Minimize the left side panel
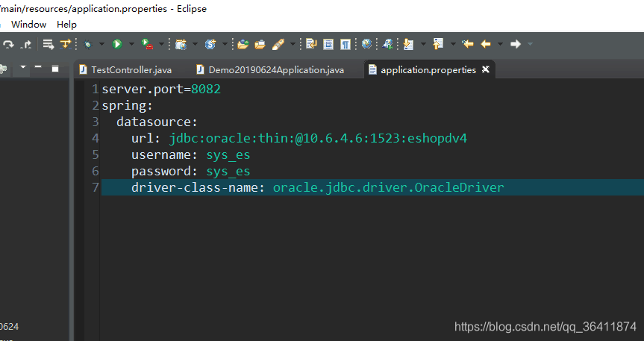The height and width of the screenshot is (341, 644). 38,66
